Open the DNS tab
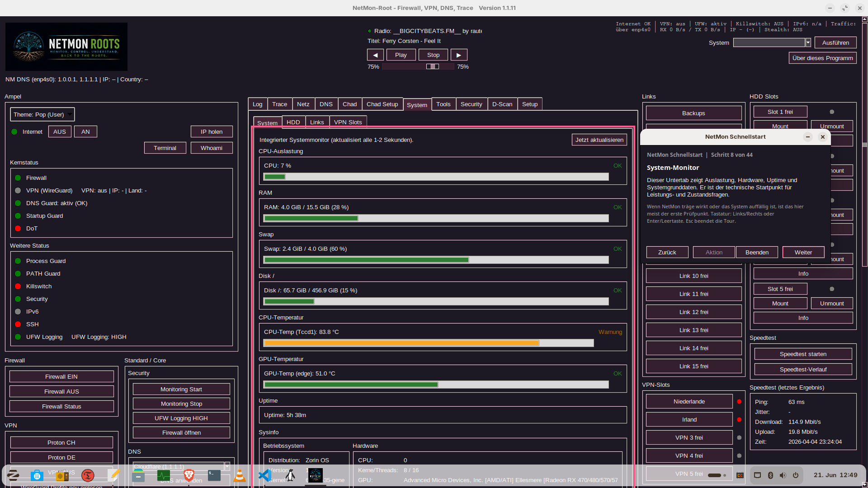 coord(326,104)
